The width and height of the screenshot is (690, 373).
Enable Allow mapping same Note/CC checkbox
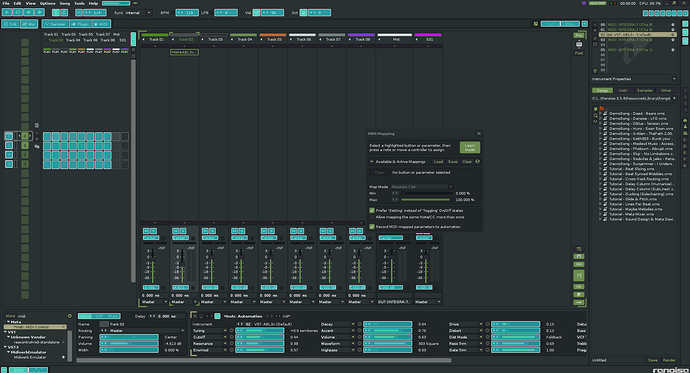tap(372, 217)
